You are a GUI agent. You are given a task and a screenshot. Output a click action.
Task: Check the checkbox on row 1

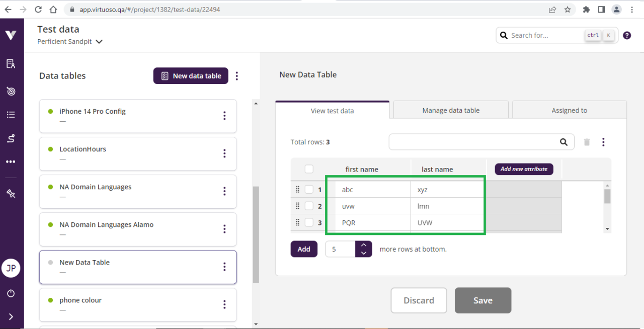coord(308,189)
